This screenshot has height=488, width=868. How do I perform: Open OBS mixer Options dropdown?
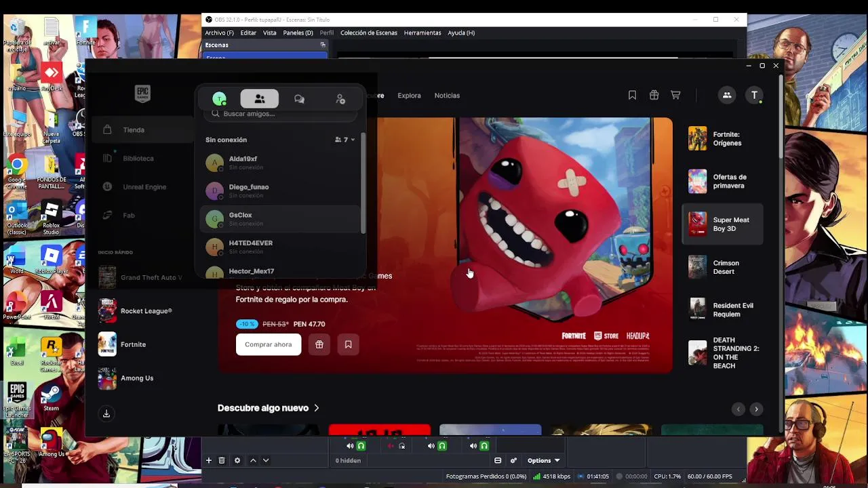544,460
